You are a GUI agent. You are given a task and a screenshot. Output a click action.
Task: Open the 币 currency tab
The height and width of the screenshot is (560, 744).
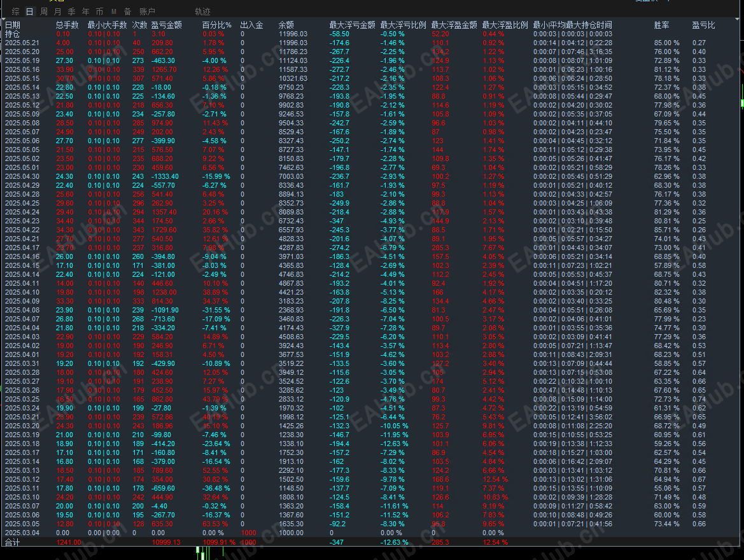click(100, 11)
